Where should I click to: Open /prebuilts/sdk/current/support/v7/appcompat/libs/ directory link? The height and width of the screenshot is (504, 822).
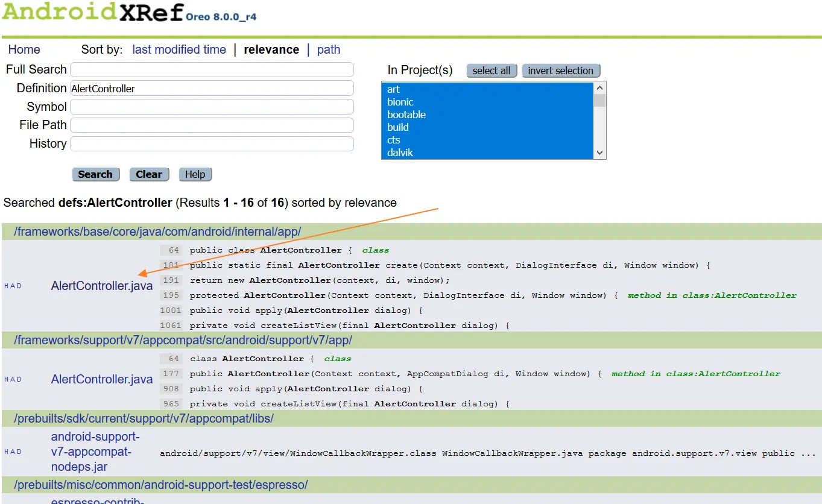144,418
